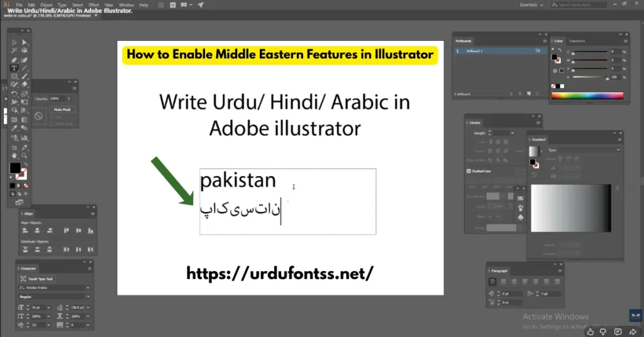644x337 pixels.
Task: Switch to solid Color mode in toolbar
Action: tap(13, 185)
